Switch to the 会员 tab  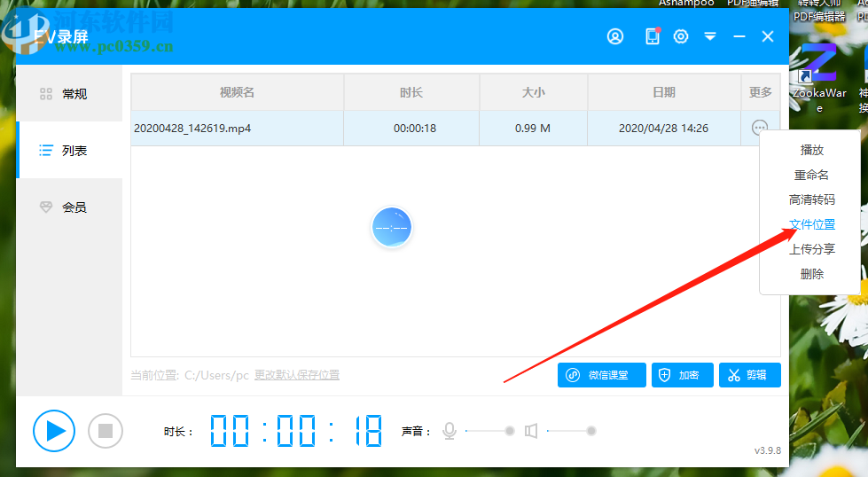(x=69, y=207)
